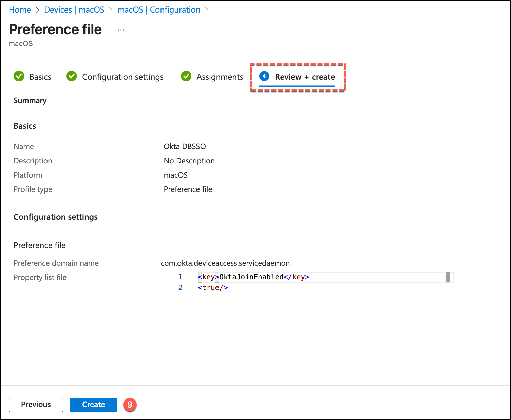Click the green checkmark beside Configuration settings
The height and width of the screenshot is (420, 511).
72,76
